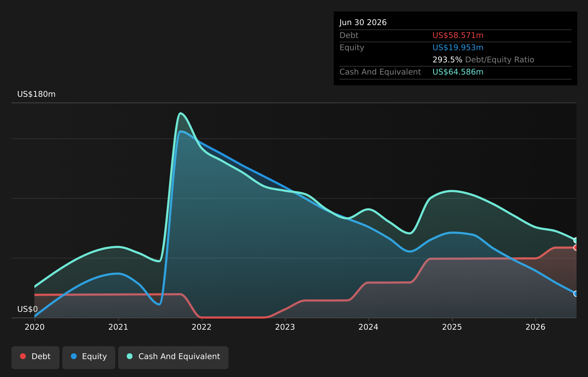
Task: Toggle the Equity legend button
Action: click(89, 357)
